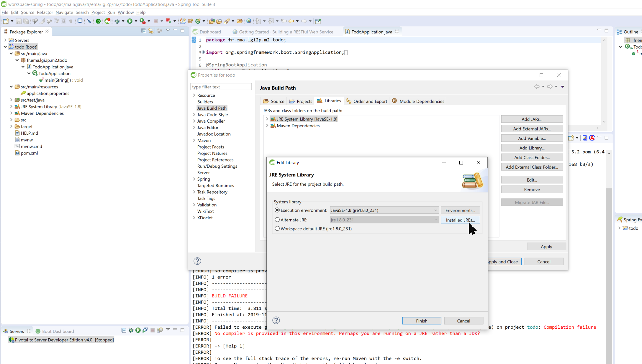Click the Add Library... button
The image size is (642, 364).
coord(532,148)
